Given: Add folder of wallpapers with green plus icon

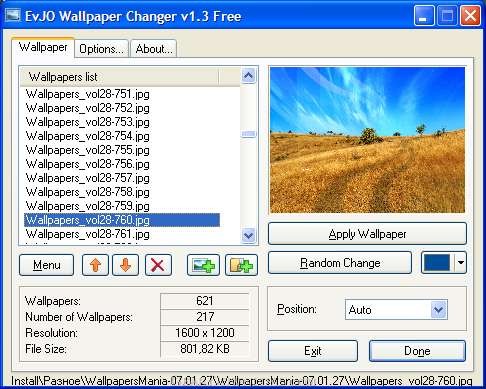Looking at the screenshot, I should click(241, 265).
